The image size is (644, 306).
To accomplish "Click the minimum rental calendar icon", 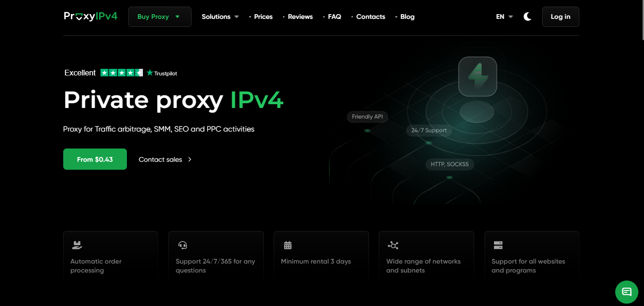I will (x=288, y=245).
